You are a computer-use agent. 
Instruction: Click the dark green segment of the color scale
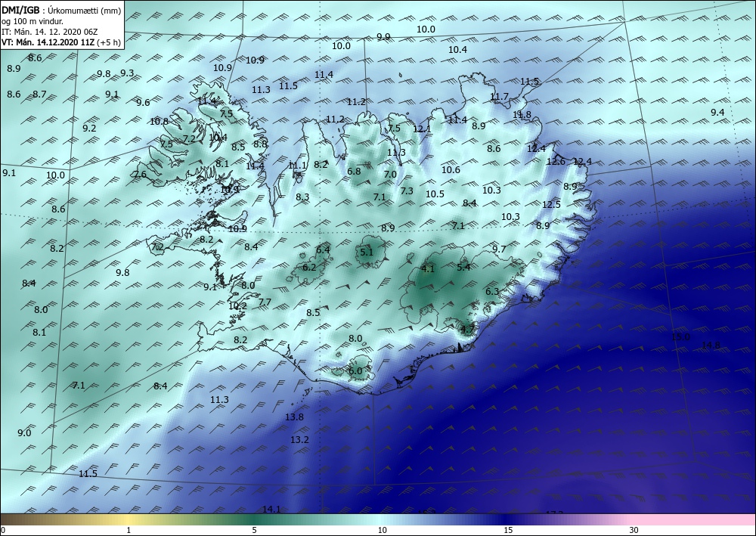[x=256, y=519]
